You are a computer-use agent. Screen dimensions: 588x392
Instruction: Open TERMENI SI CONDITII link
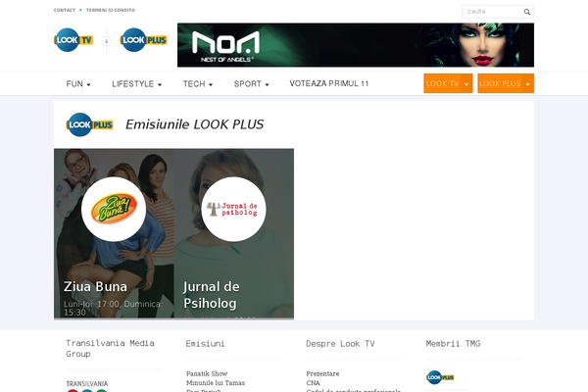pos(111,10)
